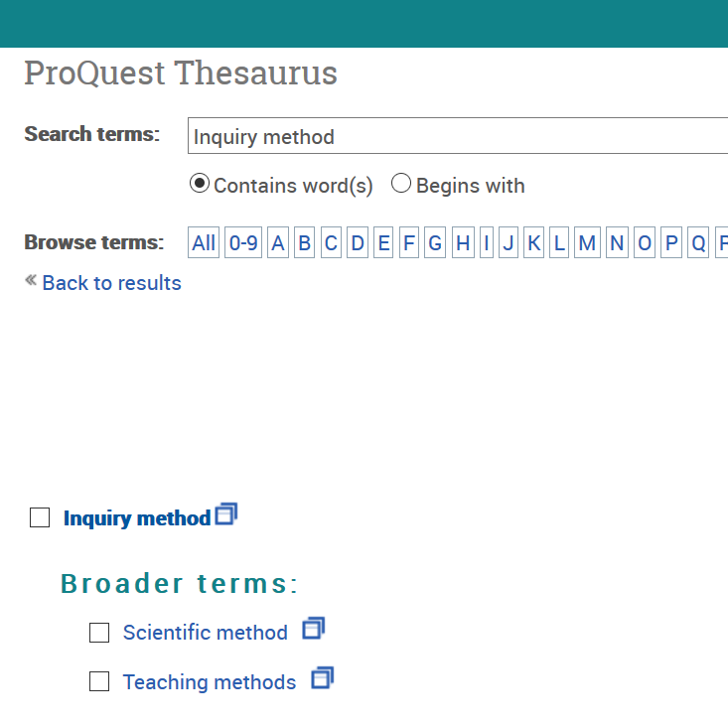The width and height of the screenshot is (728, 728).
Task: Follow the Teaching methods term link
Action: 209,682
